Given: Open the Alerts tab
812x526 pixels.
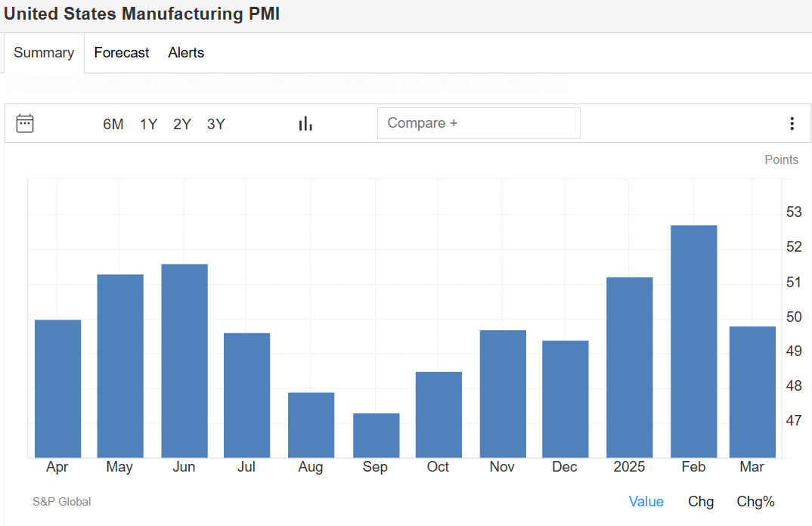Looking at the screenshot, I should tap(186, 53).
